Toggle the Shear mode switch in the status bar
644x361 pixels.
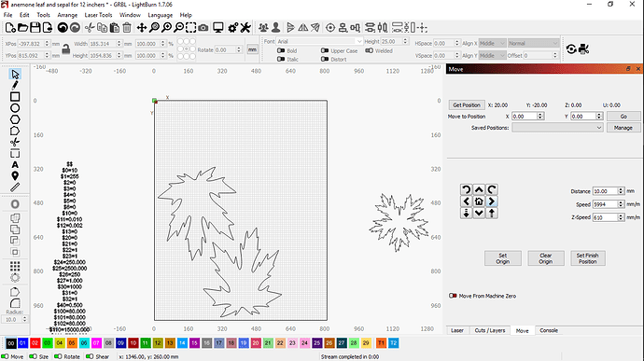click(x=90, y=356)
